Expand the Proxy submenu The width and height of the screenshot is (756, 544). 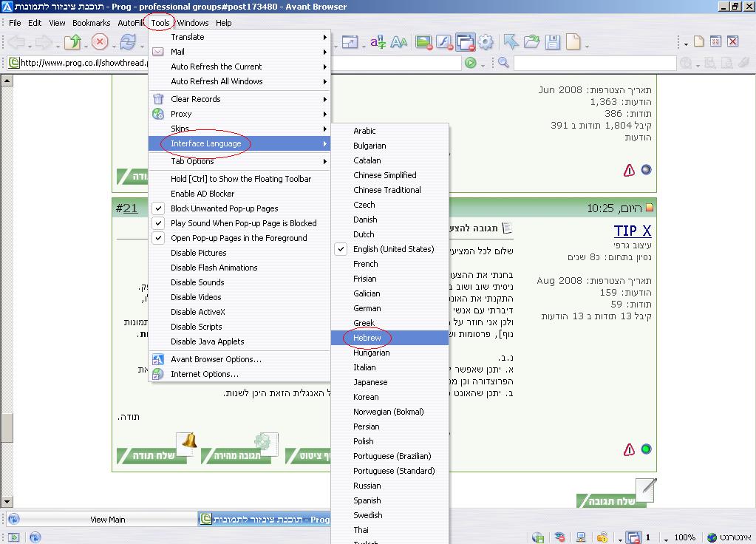239,115
